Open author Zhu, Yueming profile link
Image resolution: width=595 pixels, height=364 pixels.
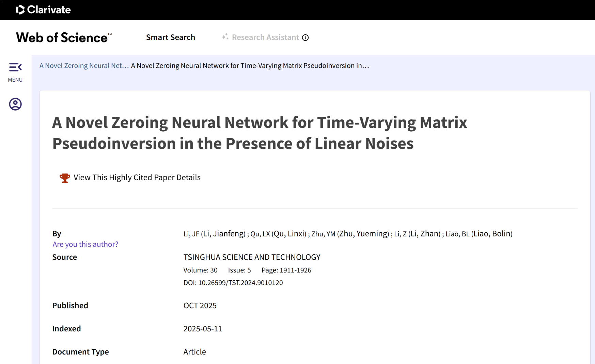364,234
